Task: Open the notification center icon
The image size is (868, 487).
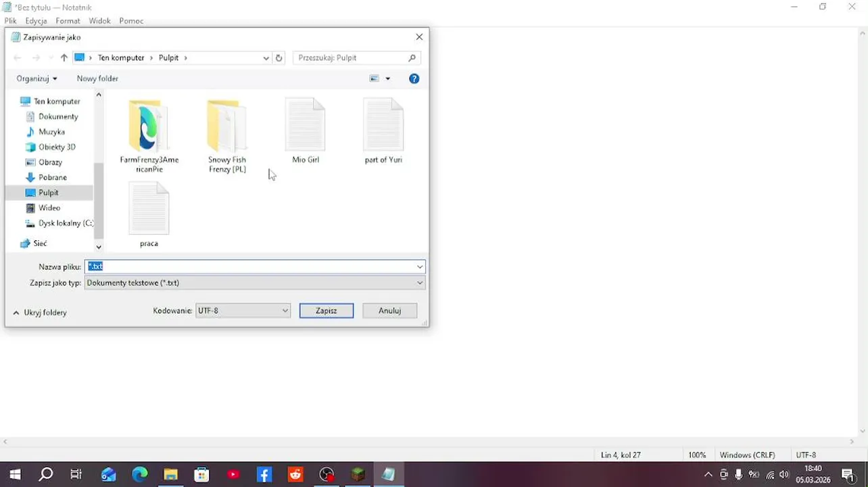Action: (x=848, y=475)
